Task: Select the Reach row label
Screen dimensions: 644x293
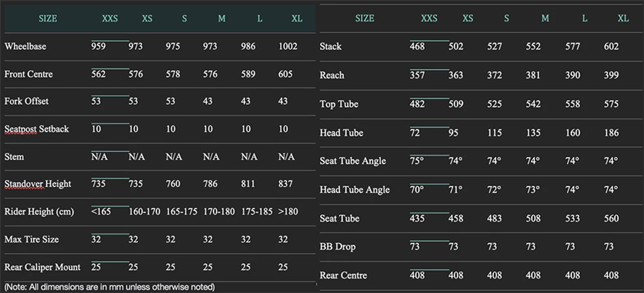Action: tap(332, 75)
